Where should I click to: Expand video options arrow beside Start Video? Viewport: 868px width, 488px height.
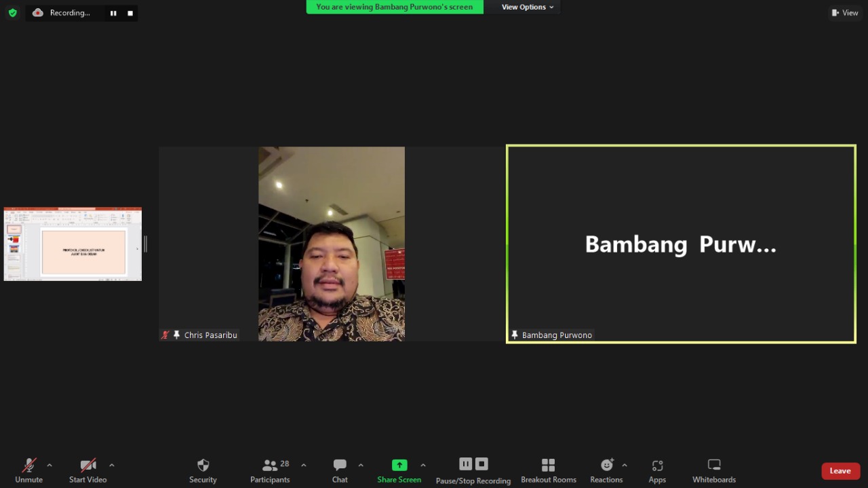[112, 465]
